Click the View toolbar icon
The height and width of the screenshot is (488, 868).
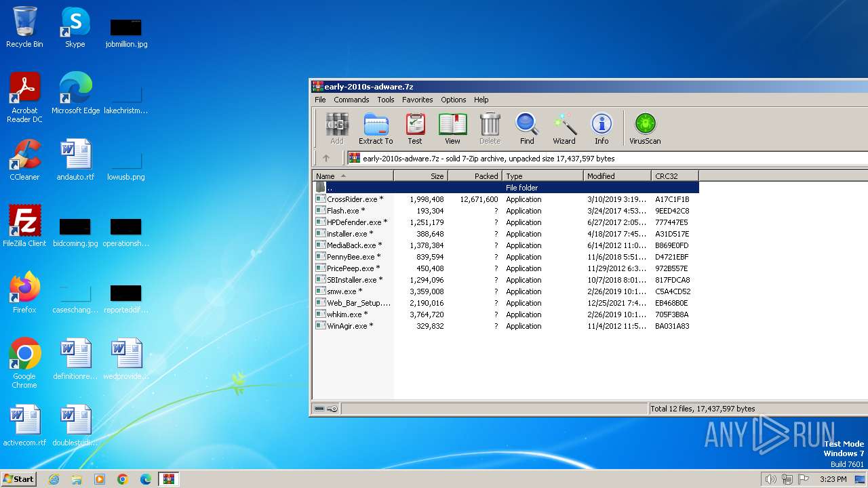pos(452,129)
